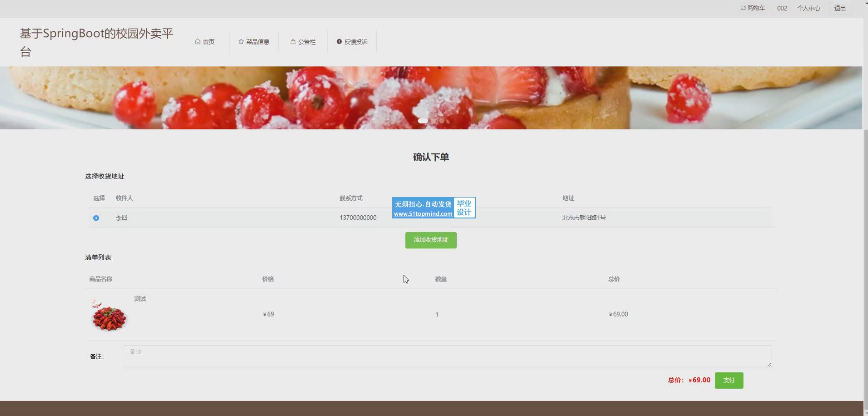Open 公告栏 notice board menu
Image resolution: width=868 pixels, height=416 pixels.
[303, 42]
